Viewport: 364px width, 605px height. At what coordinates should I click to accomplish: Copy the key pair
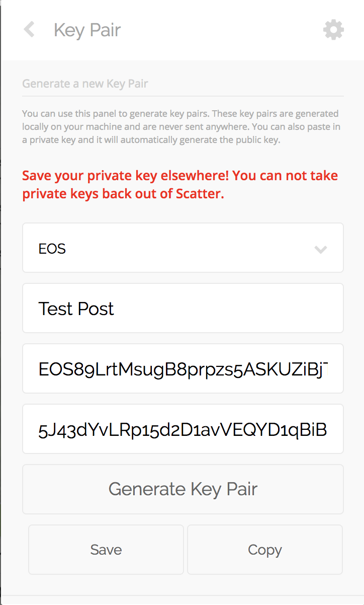pos(265,550)
